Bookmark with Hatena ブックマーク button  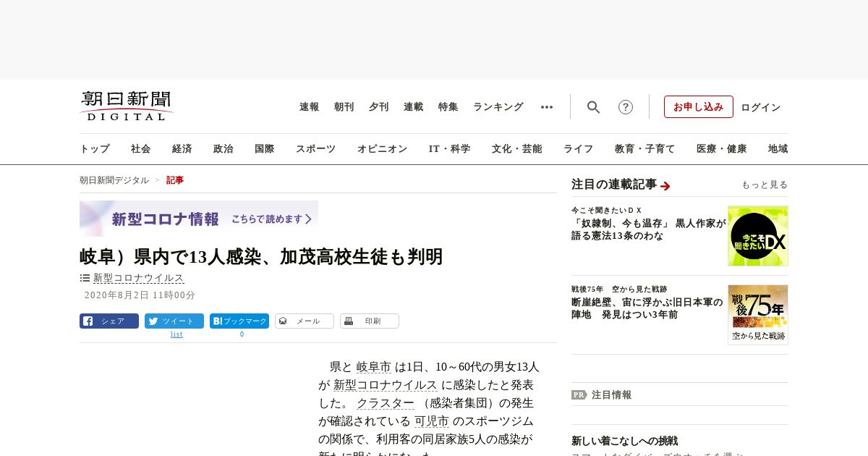coord(239,321)
